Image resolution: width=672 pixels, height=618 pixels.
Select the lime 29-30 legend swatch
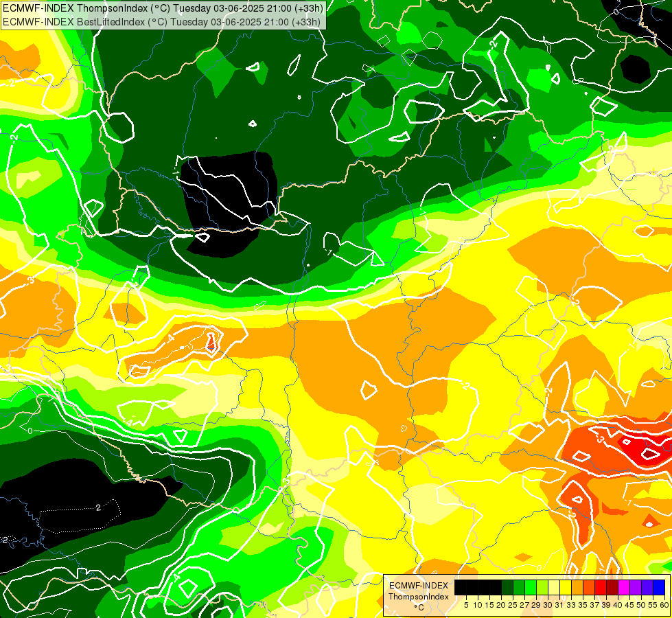point(542,587)
